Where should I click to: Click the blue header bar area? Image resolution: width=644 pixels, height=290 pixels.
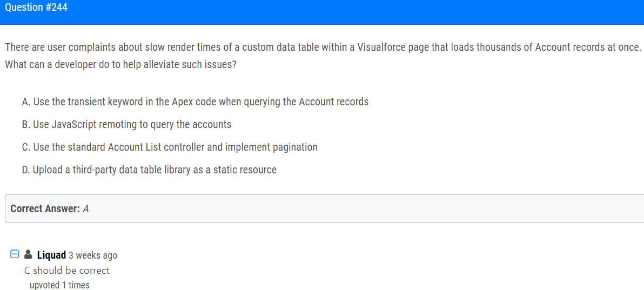click(x=322, y=12)
